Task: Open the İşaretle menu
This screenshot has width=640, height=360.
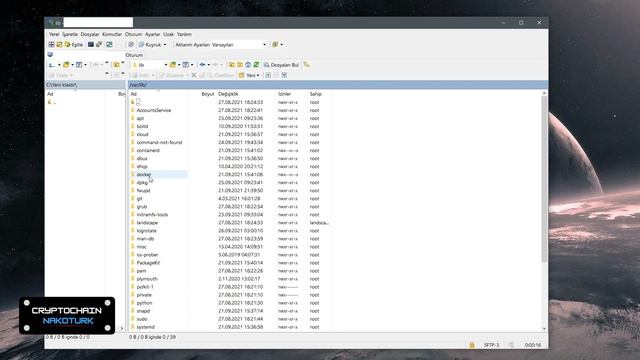Action: [x=70, y=34]
